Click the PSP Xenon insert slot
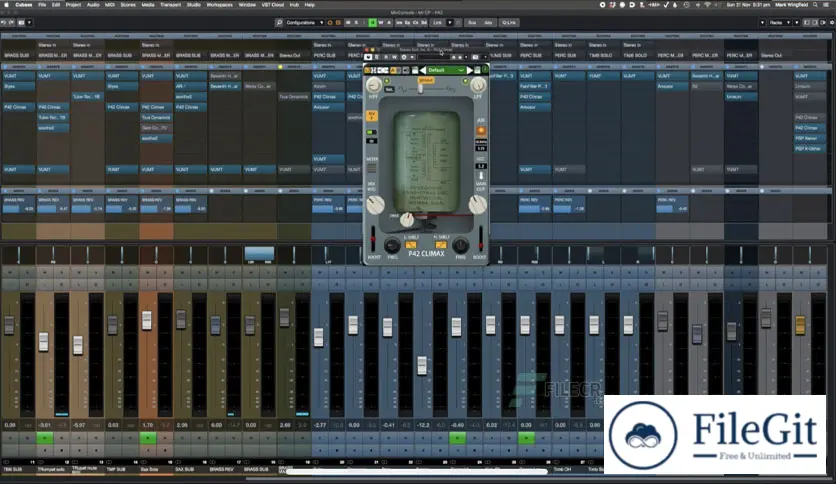 point(809,138)
